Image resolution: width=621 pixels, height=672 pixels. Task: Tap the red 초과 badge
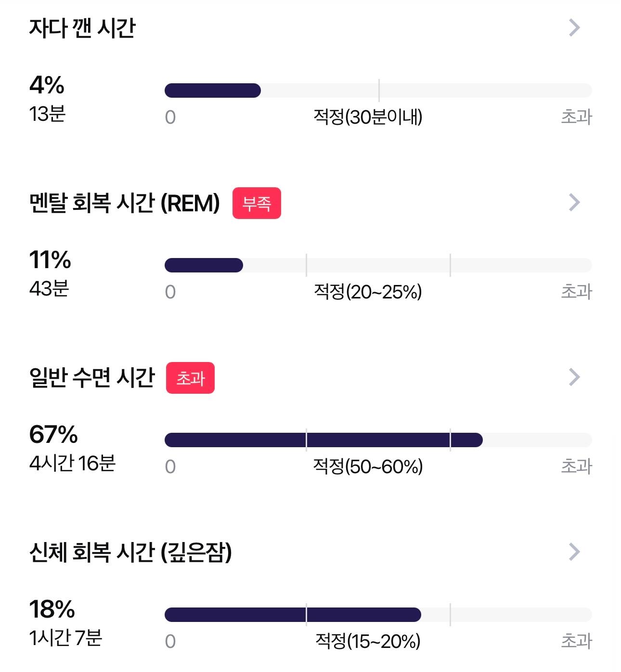point(190,378)
